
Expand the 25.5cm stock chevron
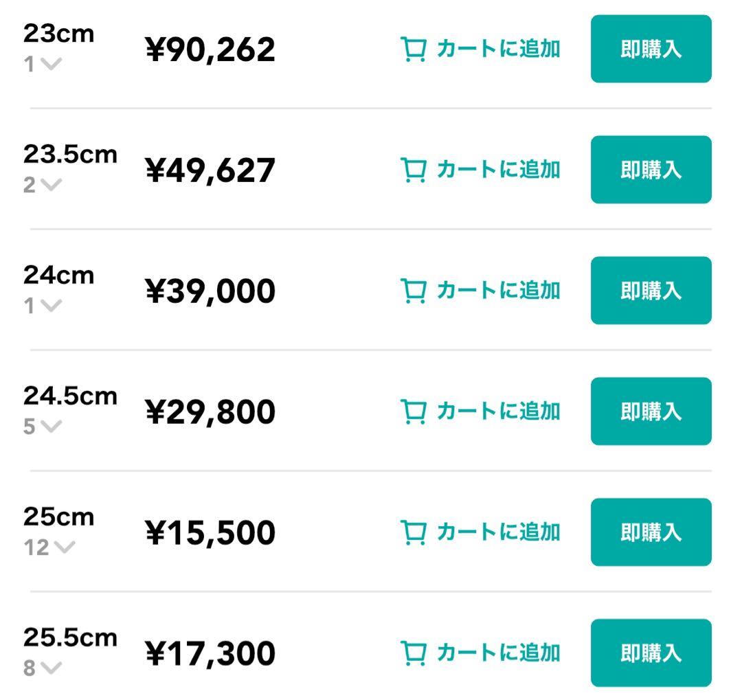[x=51, y=668]
